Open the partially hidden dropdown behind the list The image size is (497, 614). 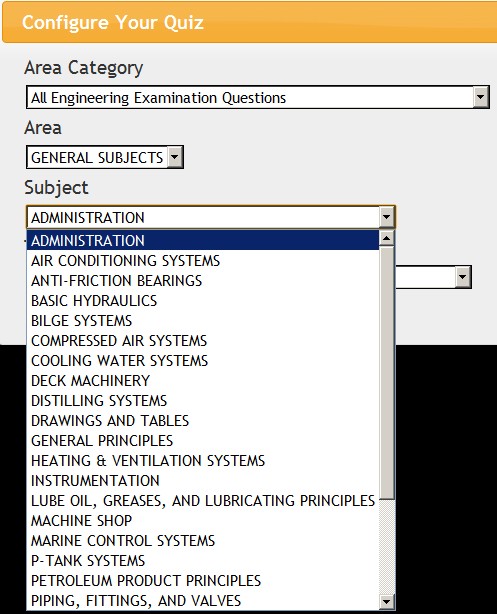(463, 277)
